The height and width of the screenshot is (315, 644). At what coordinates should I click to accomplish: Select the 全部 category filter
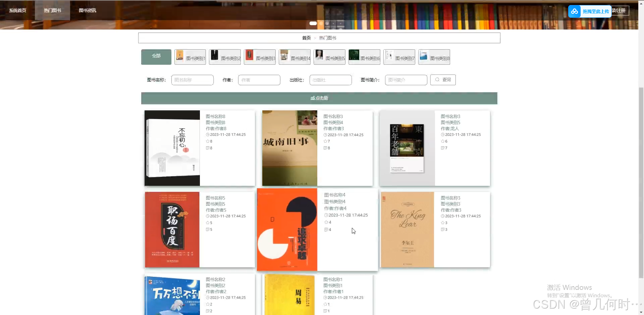coord(156,57)
